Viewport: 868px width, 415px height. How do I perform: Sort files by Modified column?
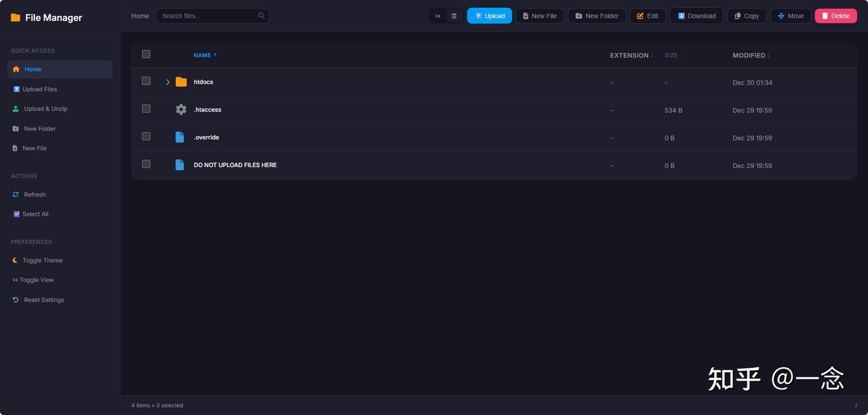pos(749,55)
